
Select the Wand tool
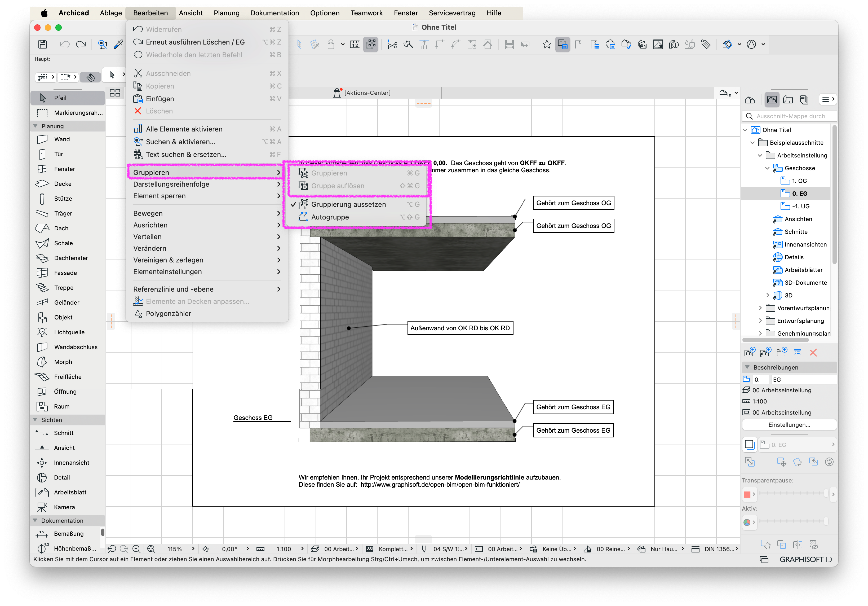coord(67,139)
